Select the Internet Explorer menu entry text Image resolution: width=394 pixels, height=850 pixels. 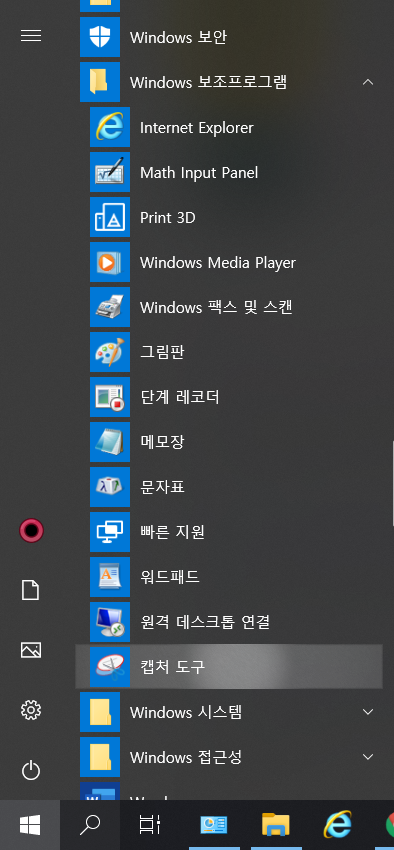tap(197, 128)
